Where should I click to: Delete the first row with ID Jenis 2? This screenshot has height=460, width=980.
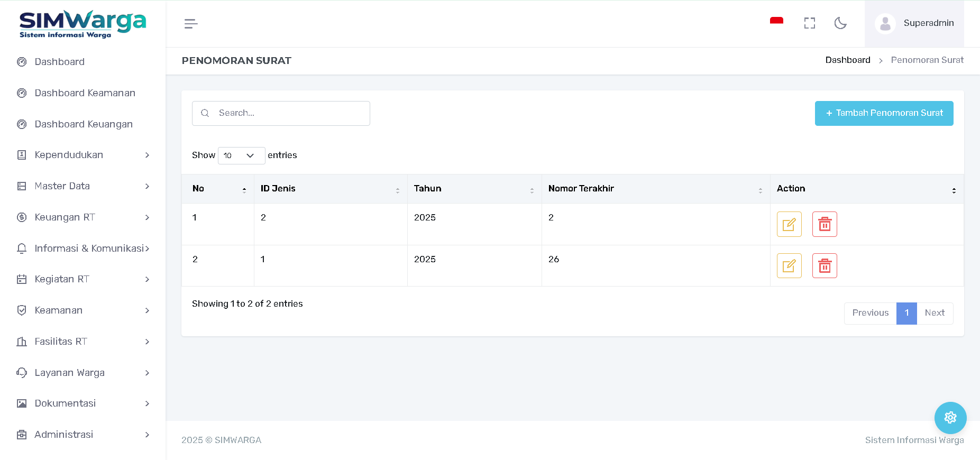[824, 224]
